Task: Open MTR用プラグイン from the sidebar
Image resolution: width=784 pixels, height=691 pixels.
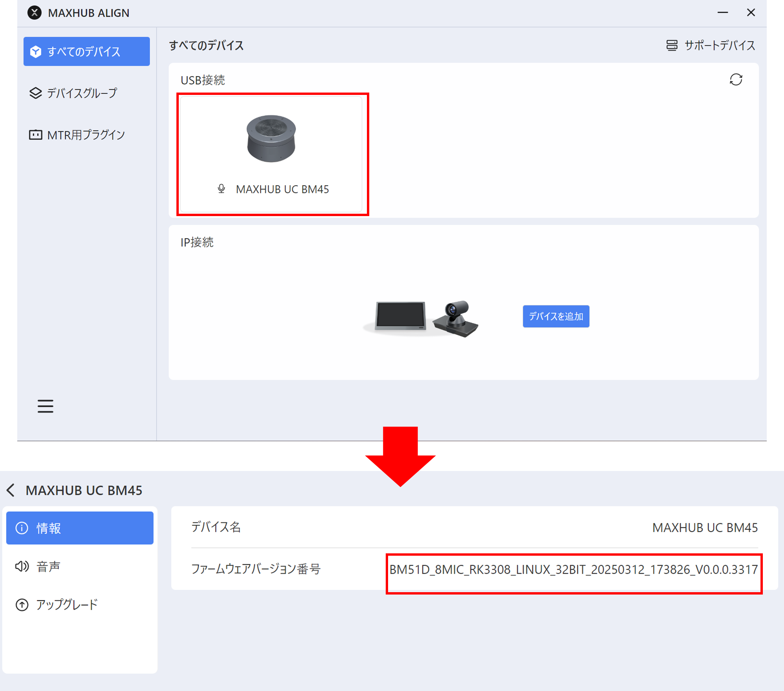Action: pyautogui.click(x=86, y=135)
